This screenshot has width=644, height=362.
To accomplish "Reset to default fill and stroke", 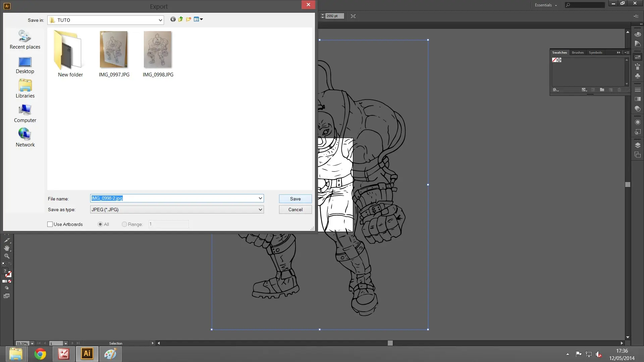I will coord(4,264).
